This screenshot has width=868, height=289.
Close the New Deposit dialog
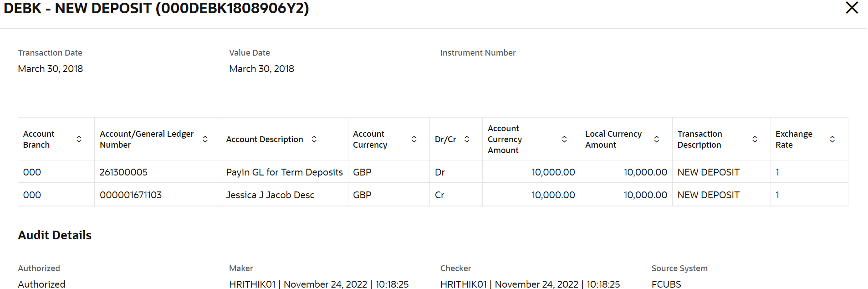pyautogui.click(x=852, y=8)
